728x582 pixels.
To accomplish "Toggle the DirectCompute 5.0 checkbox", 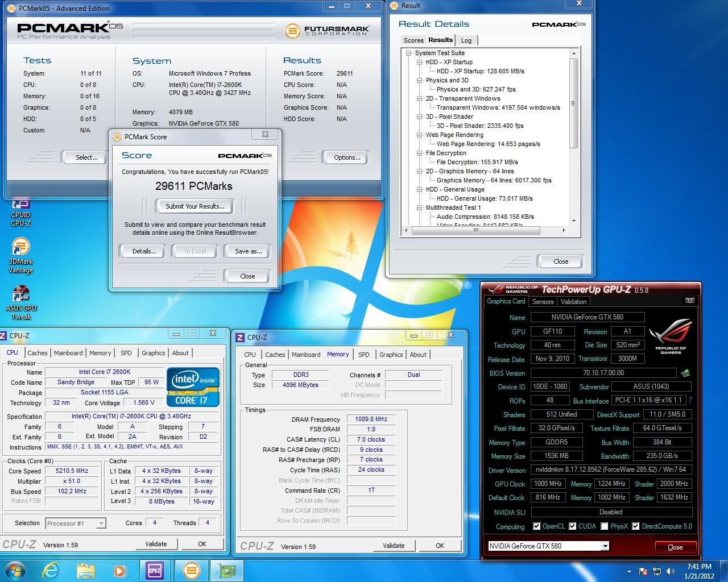I will 635,526.
